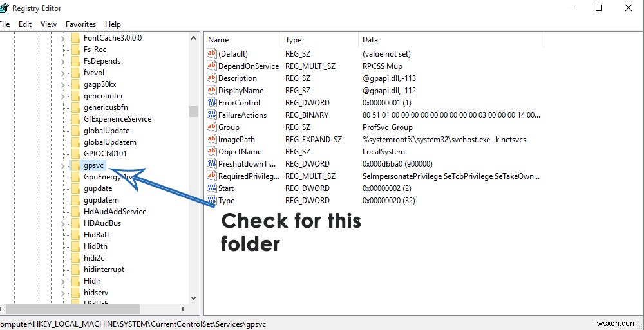The image size is (644, 330).
Task: Expand the FontCache3.0.0.0 key
Action: 62,38
